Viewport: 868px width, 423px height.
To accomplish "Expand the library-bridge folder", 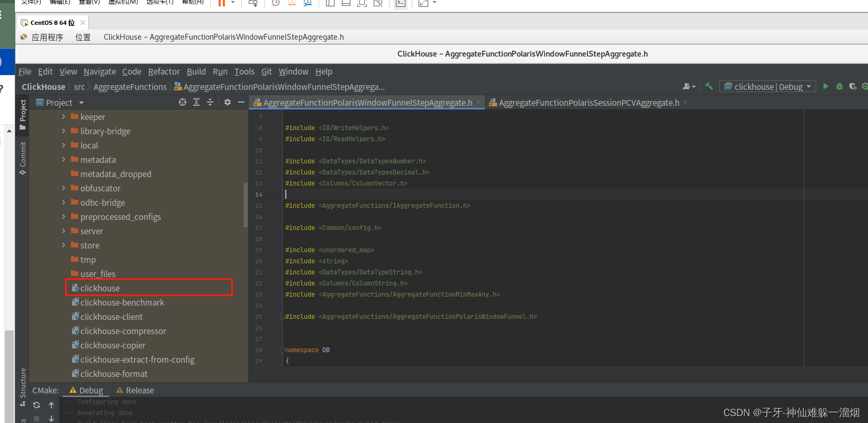I will click(x=64, y=131).
